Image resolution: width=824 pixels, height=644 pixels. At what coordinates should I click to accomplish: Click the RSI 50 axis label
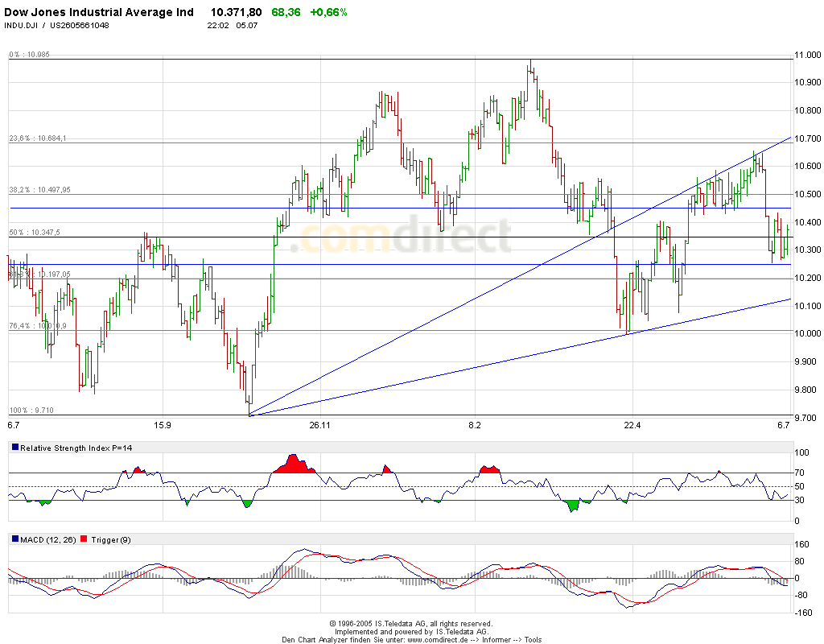click(799, 487)
